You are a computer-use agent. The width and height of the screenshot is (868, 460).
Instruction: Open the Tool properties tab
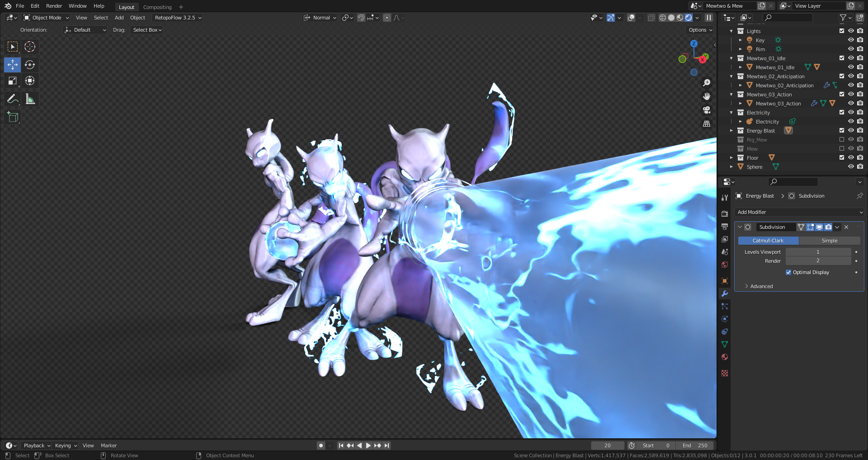pos(725,198)
